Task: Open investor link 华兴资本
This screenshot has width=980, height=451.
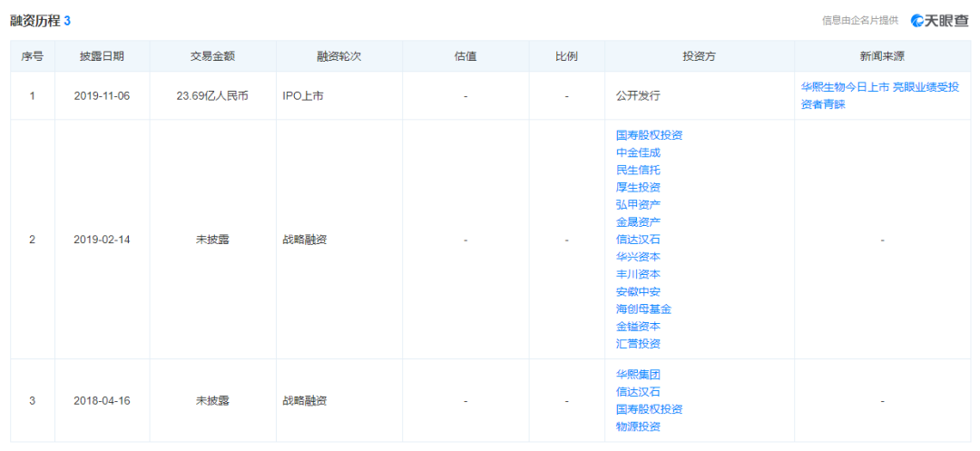Action: click(x=638, y=257)
